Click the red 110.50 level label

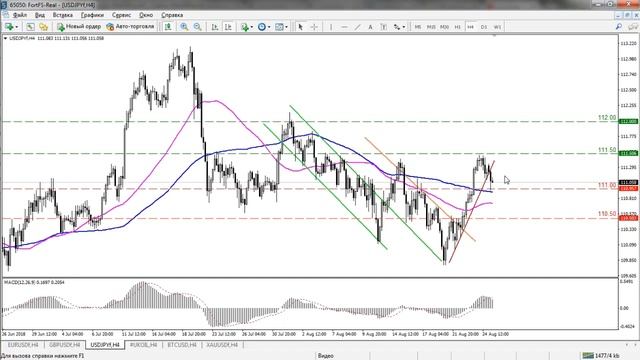click(607, 214)
